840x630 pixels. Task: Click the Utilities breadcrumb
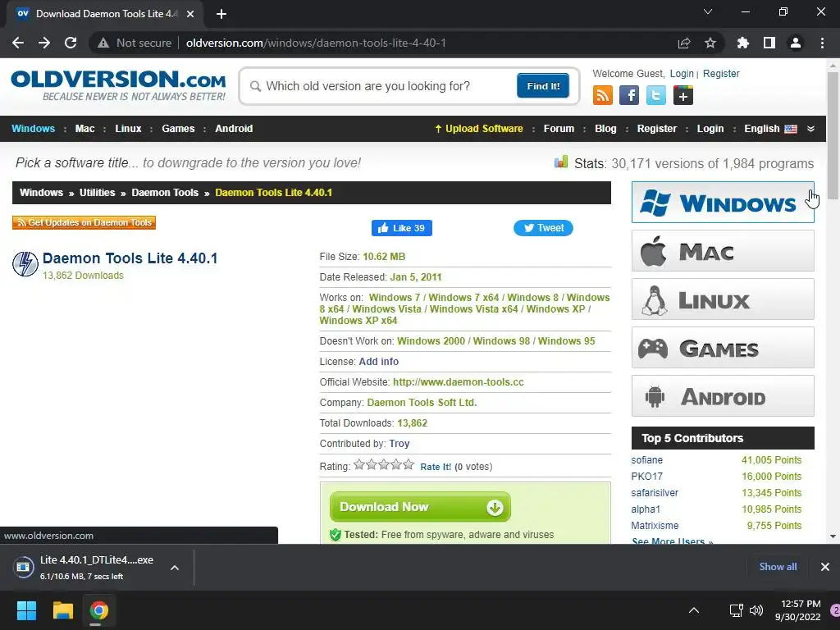(97, 193)
